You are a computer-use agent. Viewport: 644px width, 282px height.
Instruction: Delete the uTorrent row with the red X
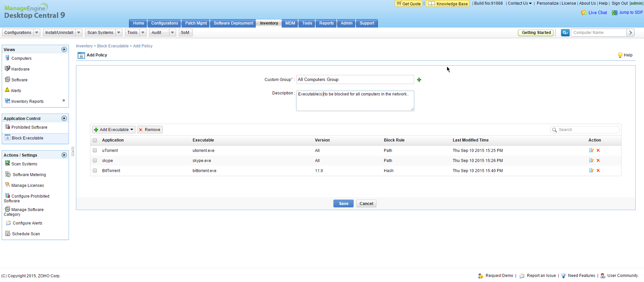point(598,150)
